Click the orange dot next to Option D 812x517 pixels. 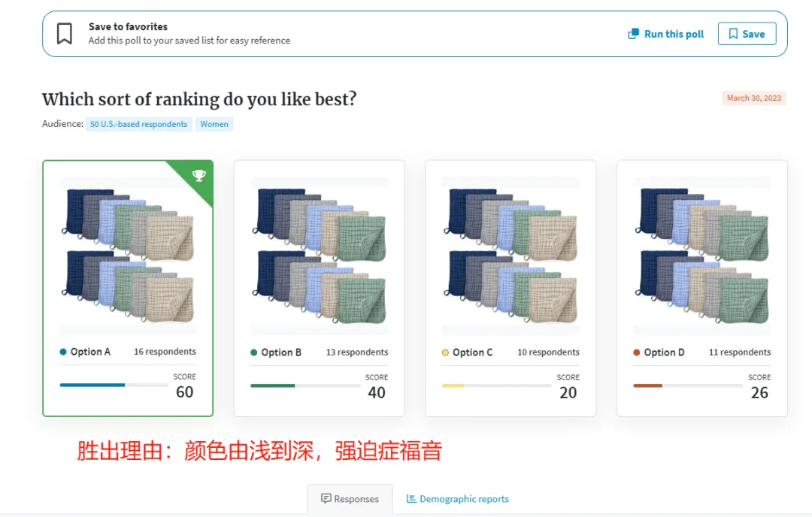click(x=637, y=352)
